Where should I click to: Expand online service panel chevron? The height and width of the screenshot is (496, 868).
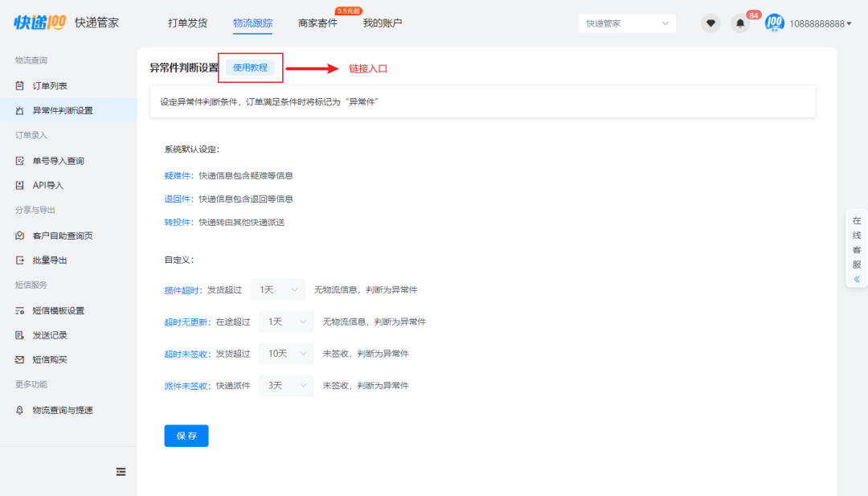click(857, 279)
